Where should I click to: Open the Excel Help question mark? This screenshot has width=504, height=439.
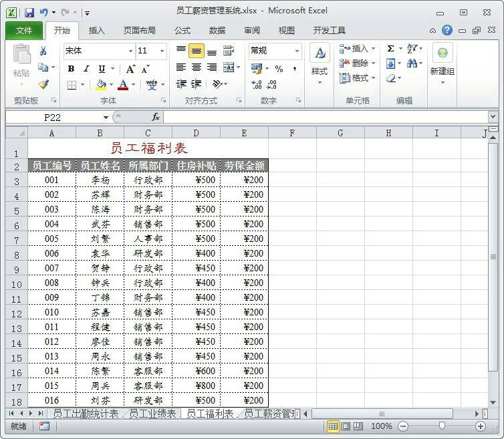point(447,30)
